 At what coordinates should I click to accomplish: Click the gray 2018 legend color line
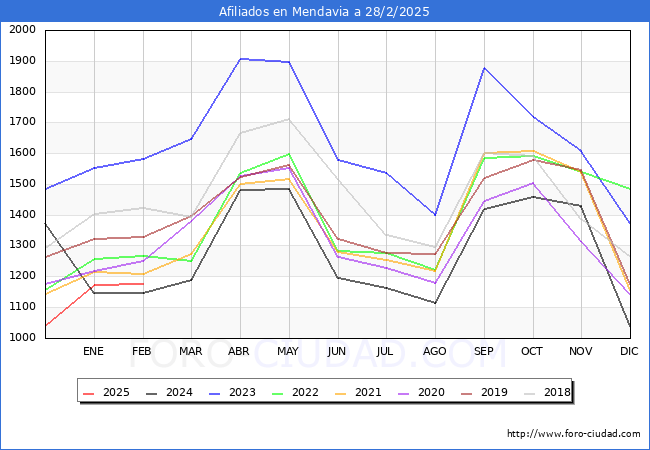530,393
